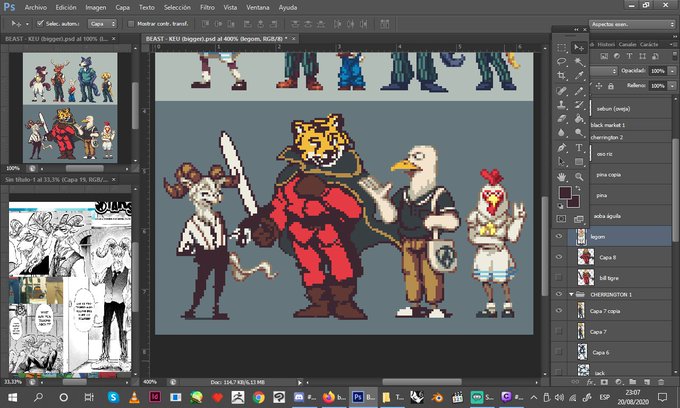Open the layer styles fx button
The width and height of the screenshot is (680, 408).
590,382
